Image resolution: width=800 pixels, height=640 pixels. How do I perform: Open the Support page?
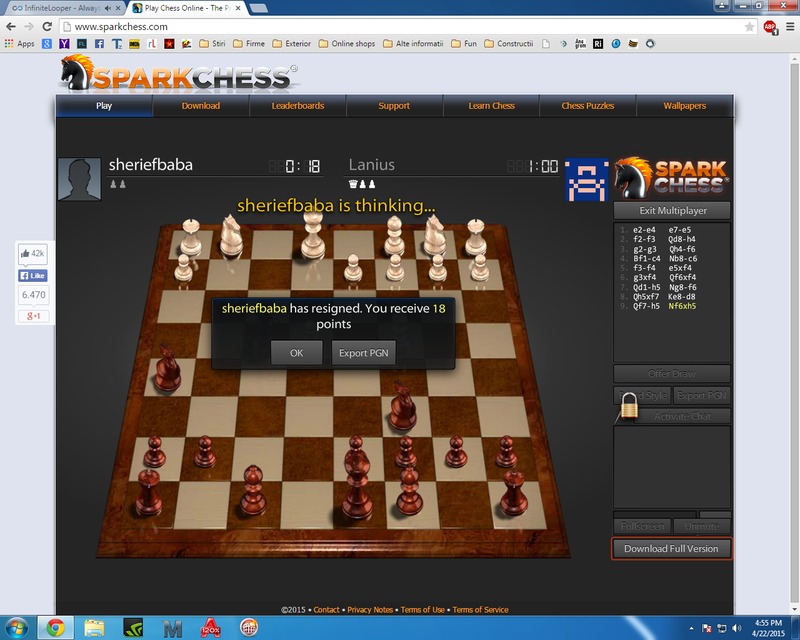coord(394,106)
